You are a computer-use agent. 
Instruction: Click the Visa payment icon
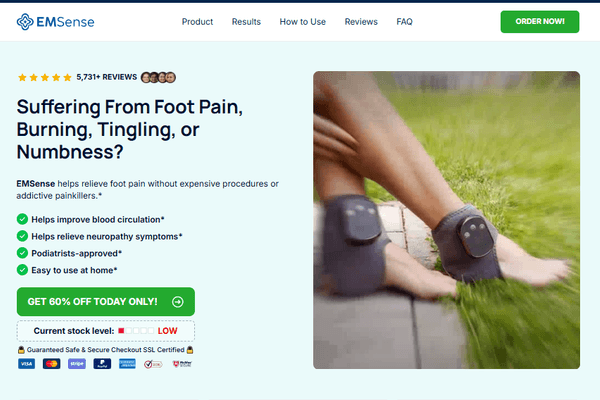[x=26, y=364]
